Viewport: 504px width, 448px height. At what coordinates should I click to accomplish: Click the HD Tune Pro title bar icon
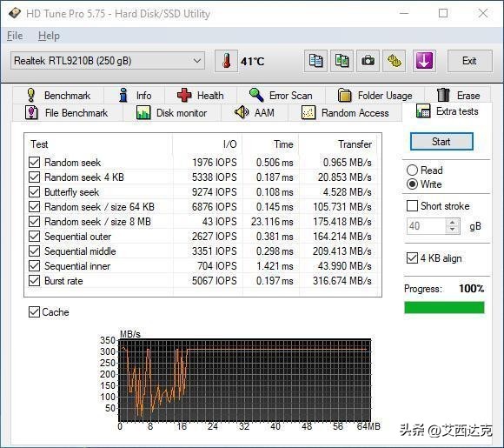pos(14,13)
